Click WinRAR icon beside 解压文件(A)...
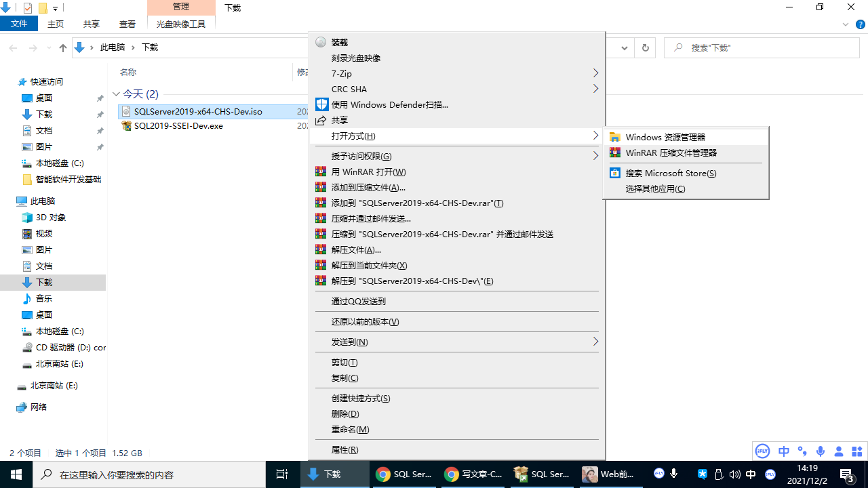This screenshot has width=868, height=488. pos(321,249)
